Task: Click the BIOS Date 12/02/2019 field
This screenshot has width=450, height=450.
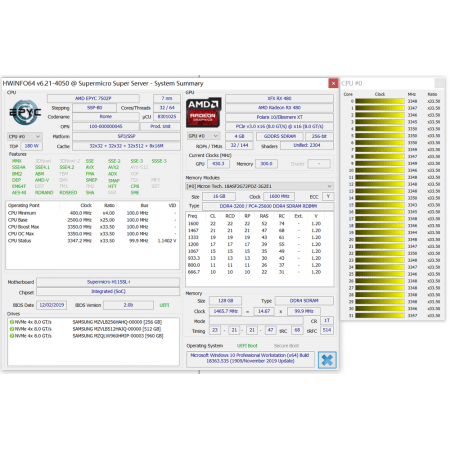Action: (x=52, y=305)
